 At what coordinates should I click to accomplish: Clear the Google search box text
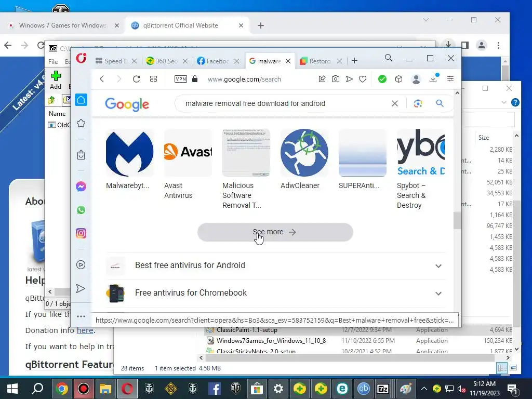(395, 103)
